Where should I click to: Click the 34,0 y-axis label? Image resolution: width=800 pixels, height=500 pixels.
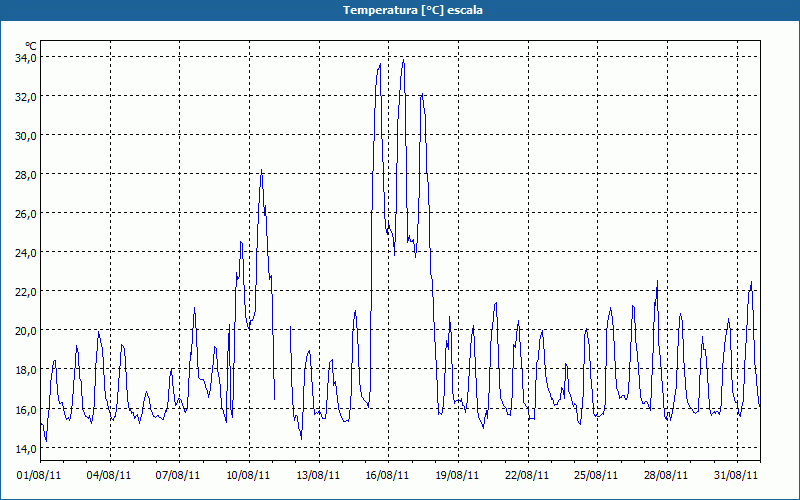tap(25, 58)
